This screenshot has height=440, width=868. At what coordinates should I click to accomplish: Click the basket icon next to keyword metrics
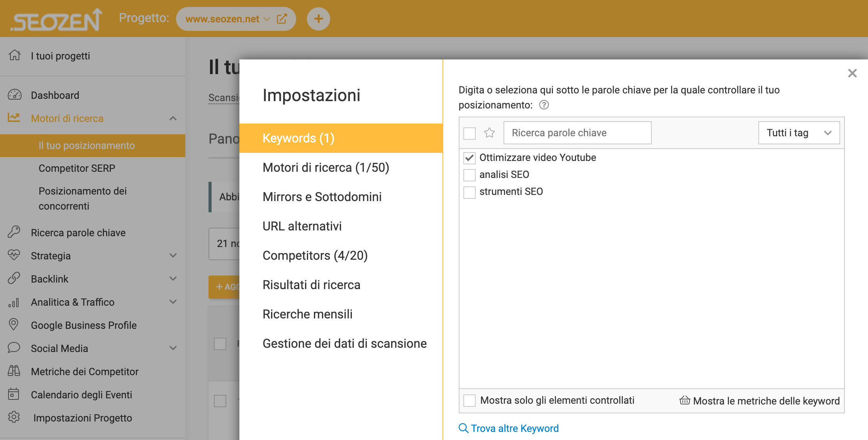click(685, 400)
